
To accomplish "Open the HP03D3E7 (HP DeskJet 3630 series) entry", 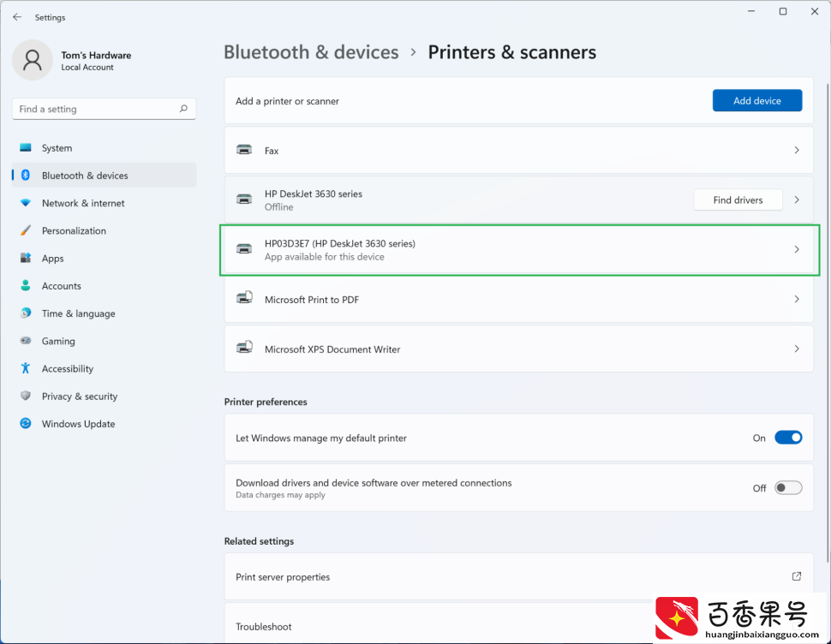I will point(519,249).
